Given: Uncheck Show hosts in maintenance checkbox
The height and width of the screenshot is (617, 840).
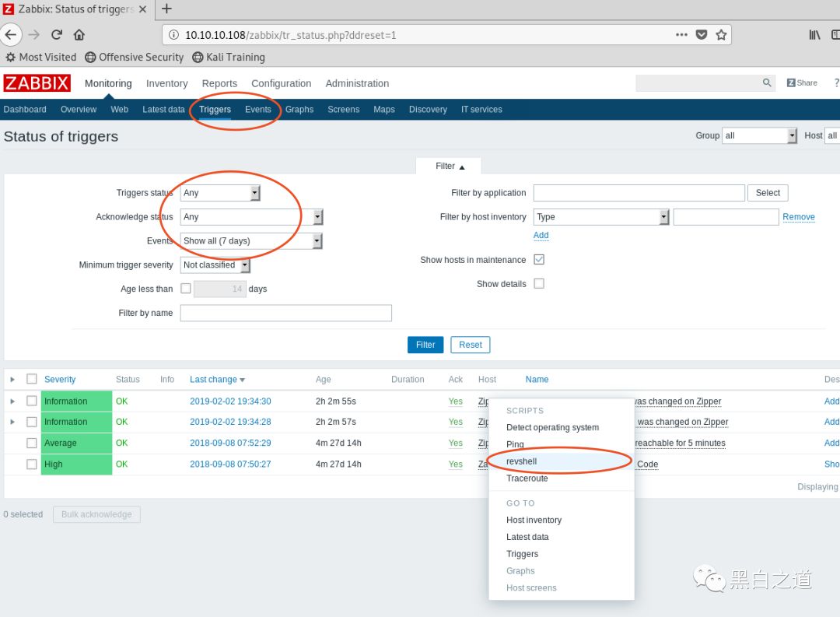Looking at the screenshot, I should click(539, 260).
